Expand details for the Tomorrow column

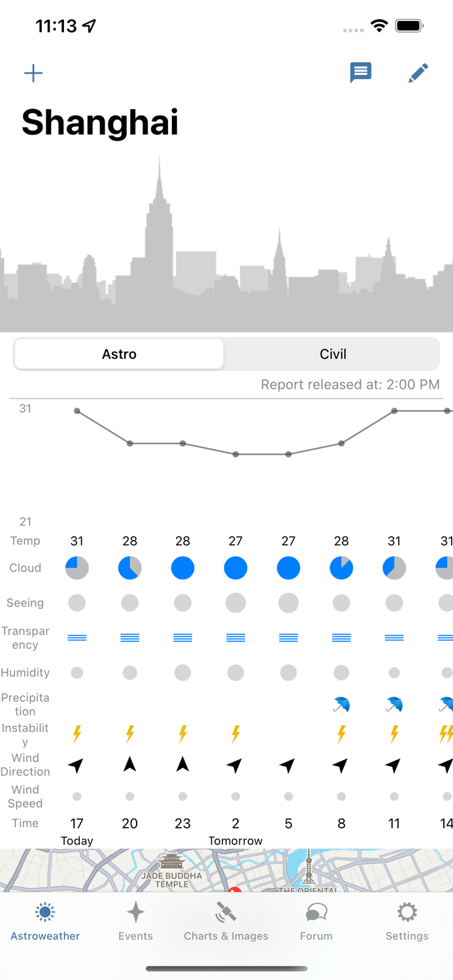pyautogui.click(x=235, y=841)
